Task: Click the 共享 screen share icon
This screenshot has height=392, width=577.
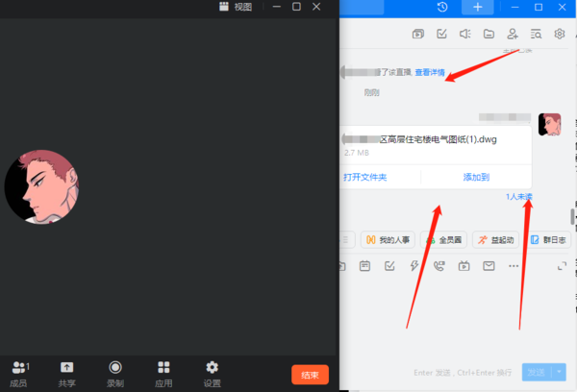Action: [x=66, y=373]
